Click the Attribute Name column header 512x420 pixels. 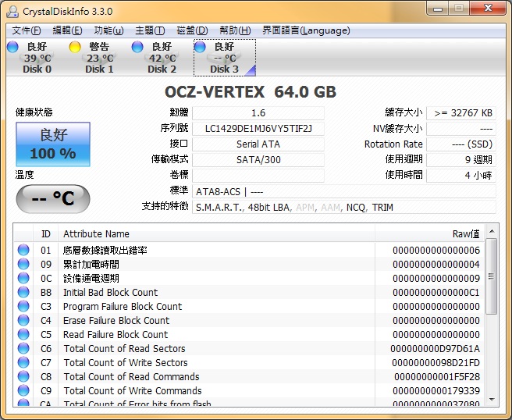click(x=216, y=234)
